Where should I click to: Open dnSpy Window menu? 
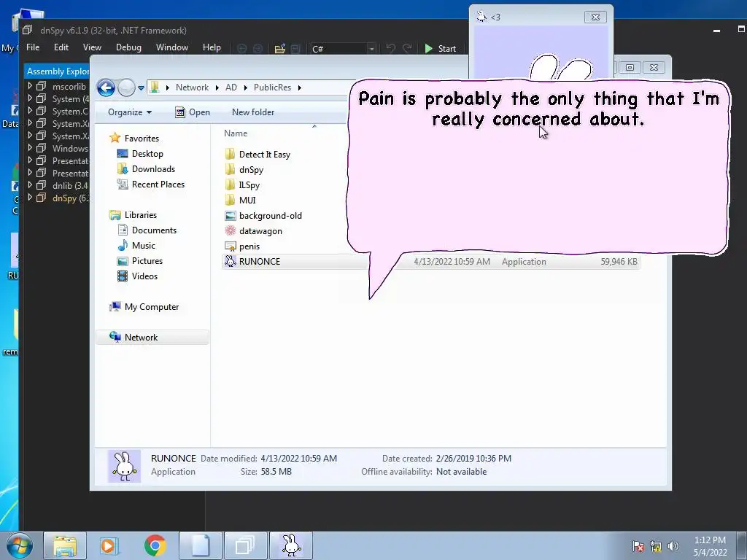click(x=172, y=47)
